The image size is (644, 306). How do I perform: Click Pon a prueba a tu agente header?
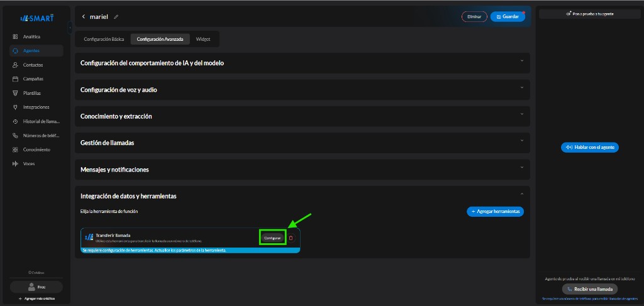590,14
